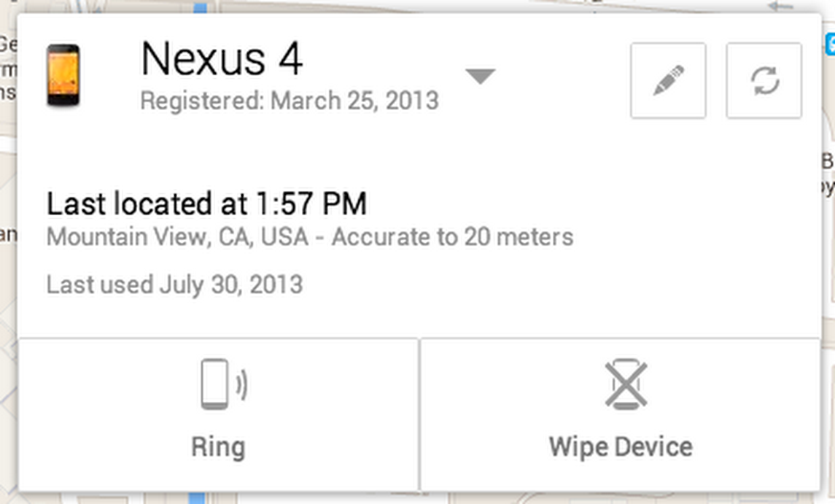Click the map strip beneath Wipe Device
Viewport: 835px width, 504px height.
(621, 499)
